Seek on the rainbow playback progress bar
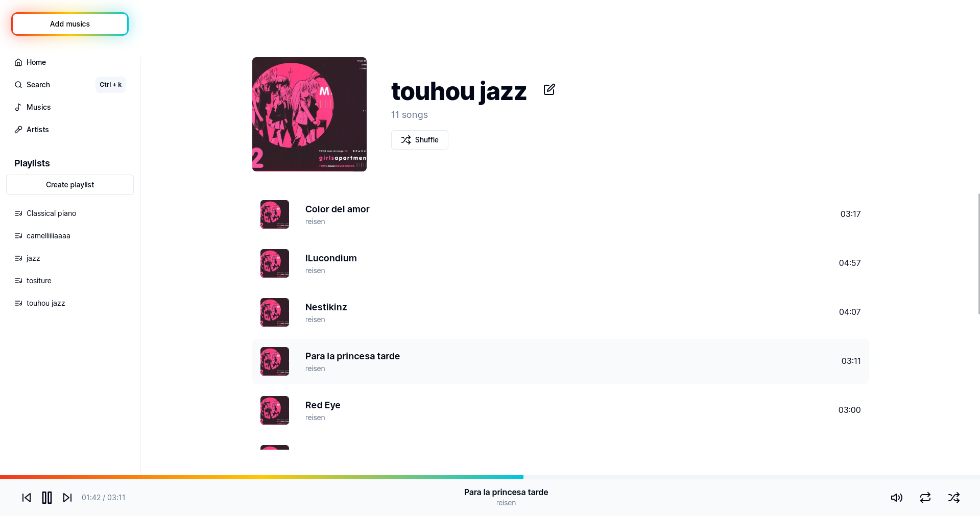Screen dimensions: 980x516 pyautogui.click(x=490, y=477)
